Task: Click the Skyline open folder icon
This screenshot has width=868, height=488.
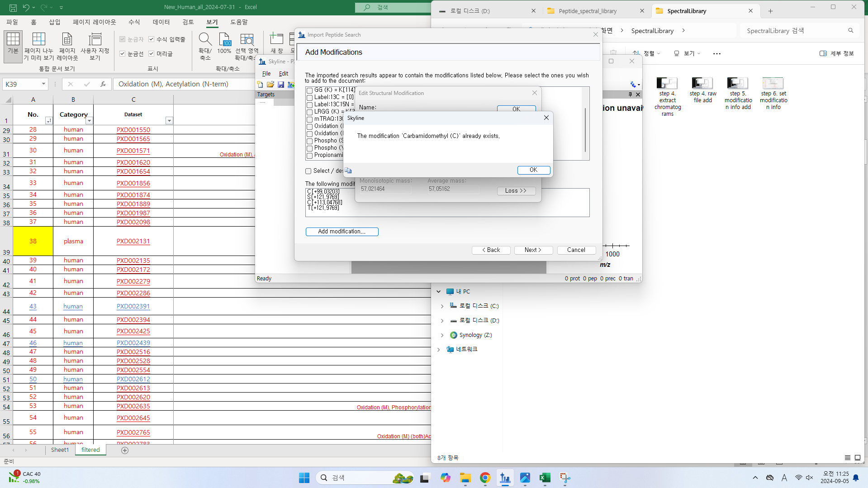Action: [x=270, y=85]
